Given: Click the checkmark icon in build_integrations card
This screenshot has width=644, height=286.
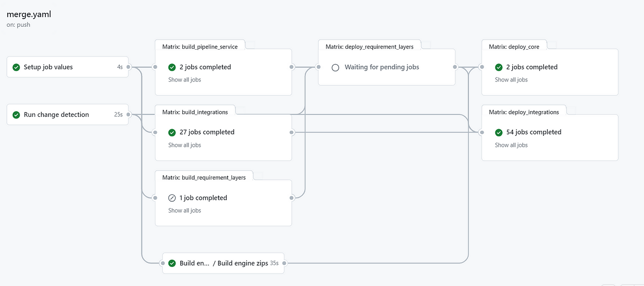Looking at the screenshot, I should point(172,132).
